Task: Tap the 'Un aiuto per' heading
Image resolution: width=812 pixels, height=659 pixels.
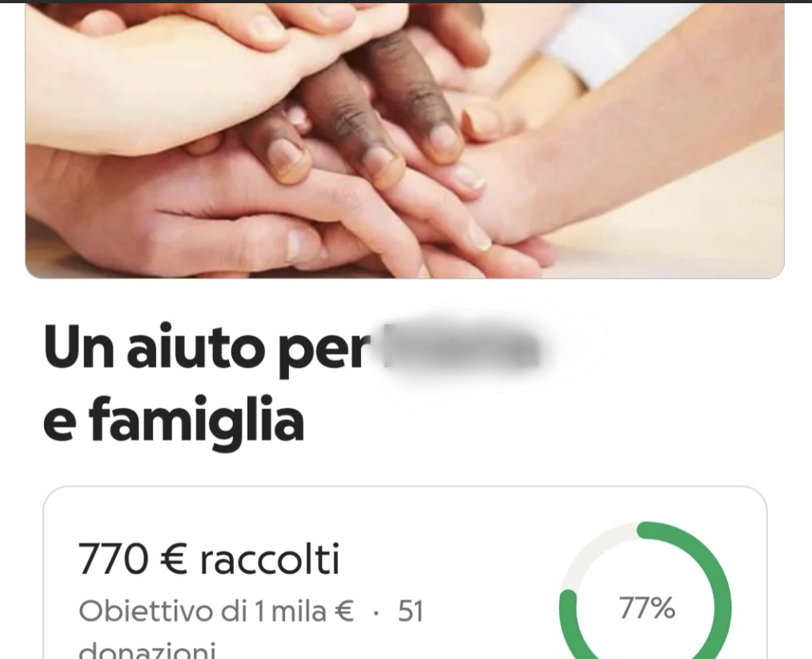Action: 204,348
